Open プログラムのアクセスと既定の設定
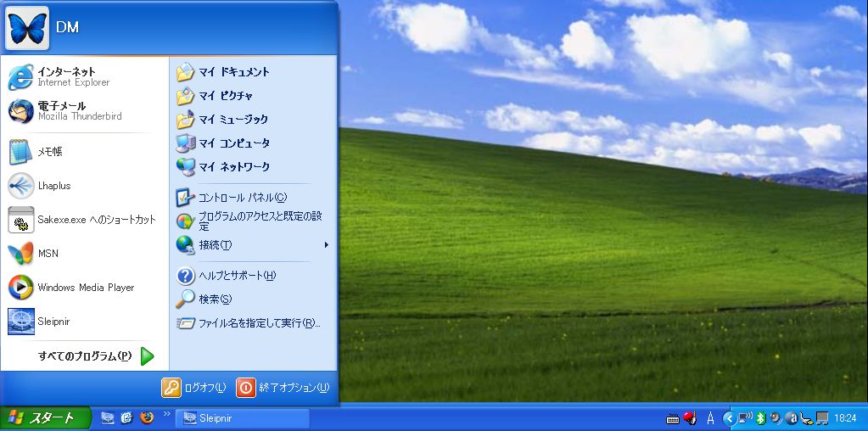This screenshot has height=431, width=868. (x=253, y=221)
